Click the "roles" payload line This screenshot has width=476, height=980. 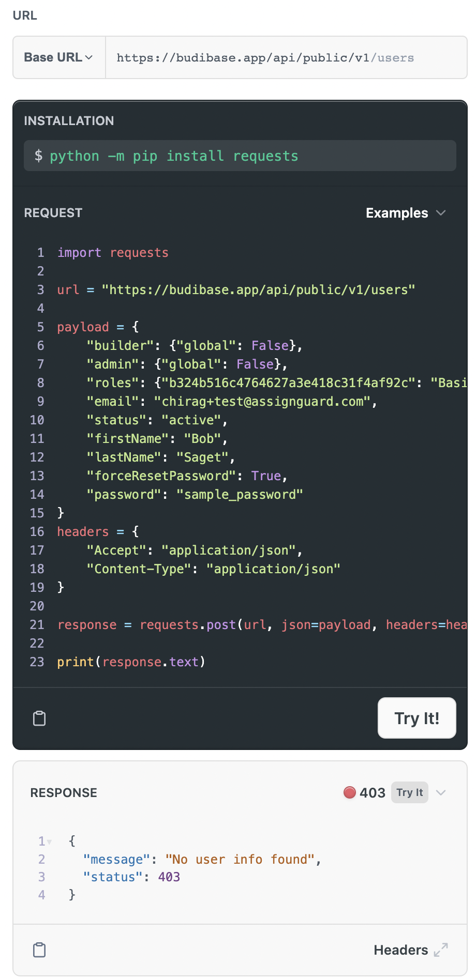tap(277, 383)
